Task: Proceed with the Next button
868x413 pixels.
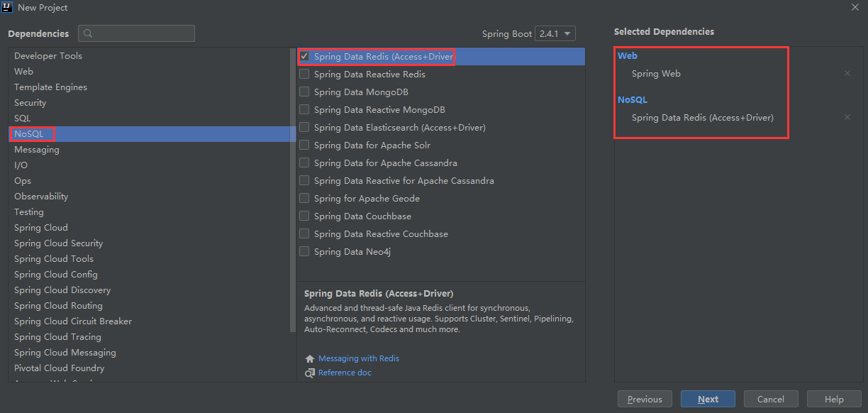Action: tap(708, 399)
